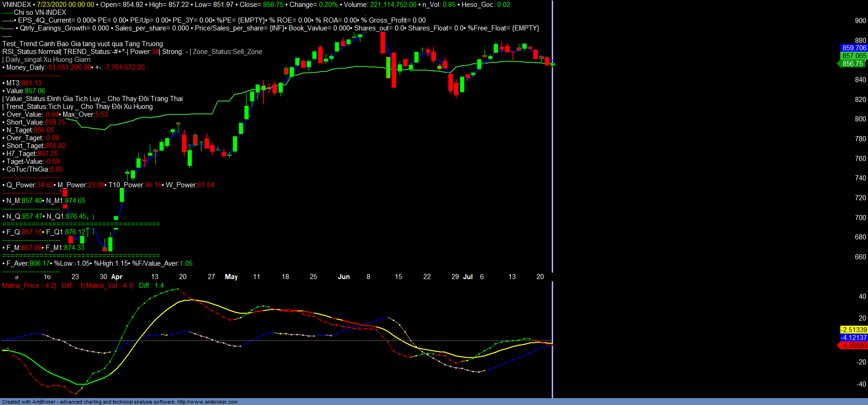The image size is (868, 405).
Task: Click the -40 level on the indicator axis
Action: [861, 384]
